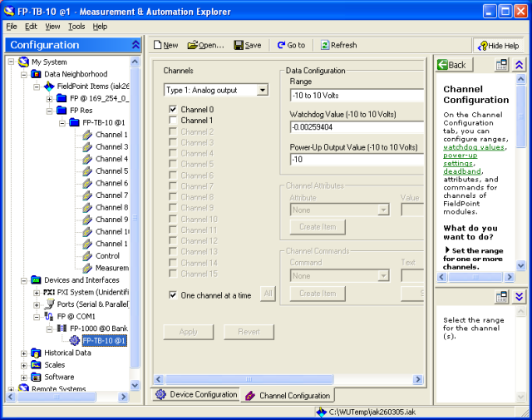Expand the lower help pane double chevron
Viewport: 532px width, 420px height.
coord(519,297)
